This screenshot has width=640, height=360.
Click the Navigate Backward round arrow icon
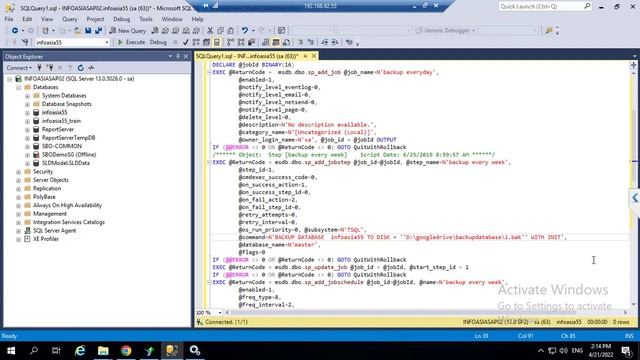pos(15,31)
